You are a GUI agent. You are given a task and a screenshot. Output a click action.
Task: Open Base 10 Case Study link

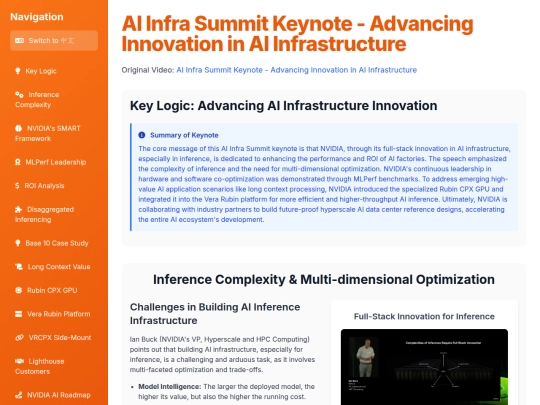(54, 243)
